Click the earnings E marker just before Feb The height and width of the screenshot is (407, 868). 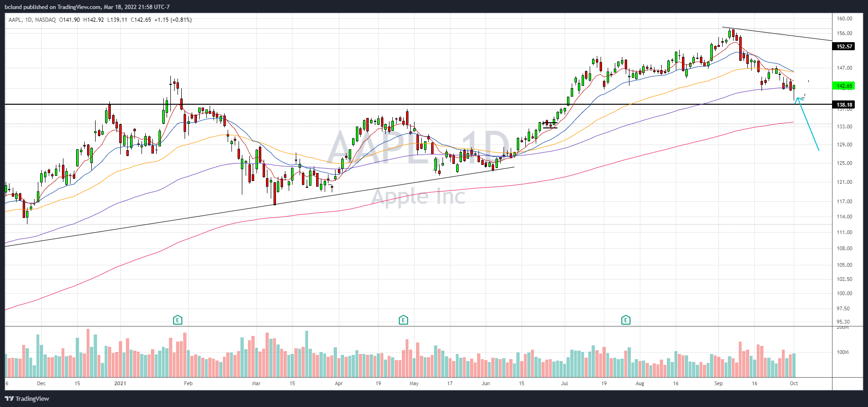click(x=177, y=320)
